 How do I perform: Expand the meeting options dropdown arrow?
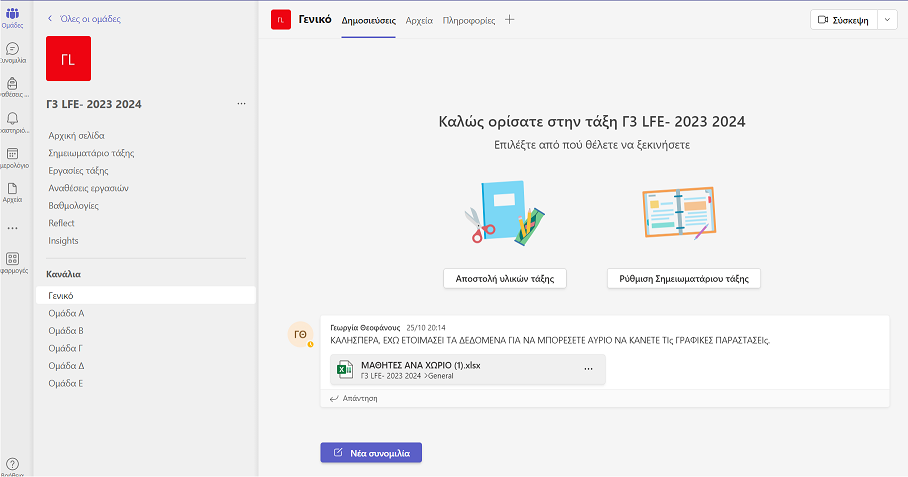coord(887,20)
